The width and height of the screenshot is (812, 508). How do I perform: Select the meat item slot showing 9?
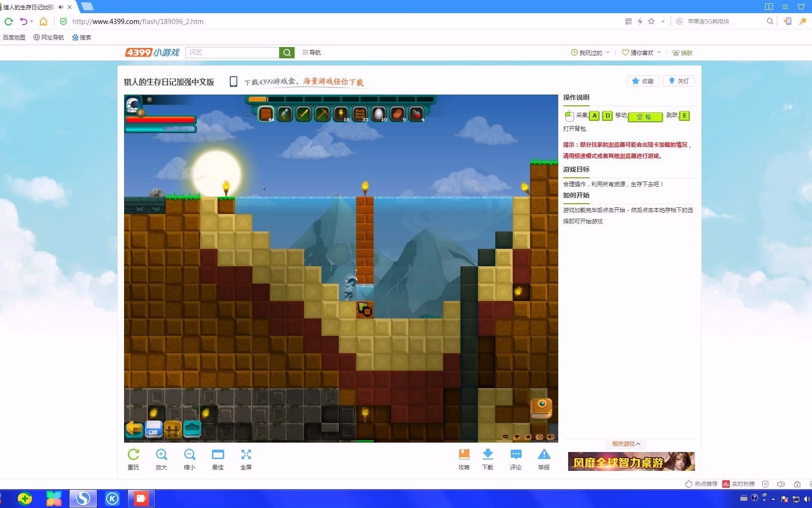click(x=398, y=114)
